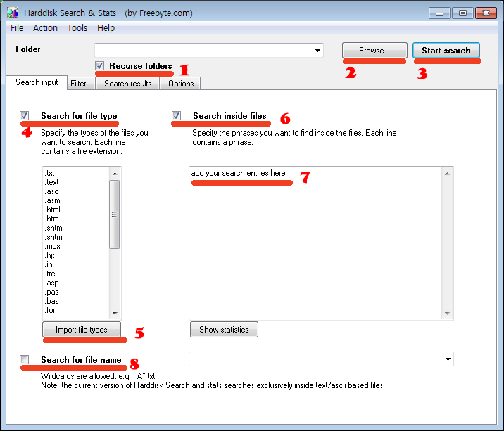This screenshot has width=504, height=431.
Task: Click Import file types button
Action: click(x=82, y=330)
